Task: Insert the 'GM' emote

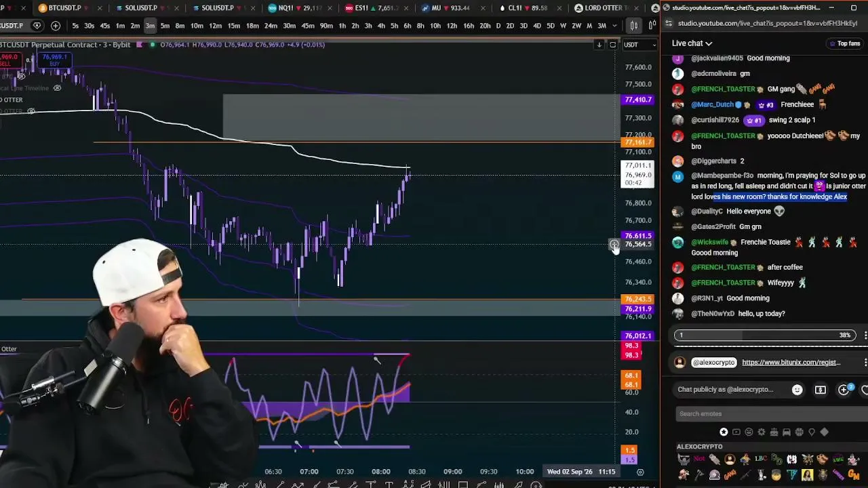Action: coord(854,474)
